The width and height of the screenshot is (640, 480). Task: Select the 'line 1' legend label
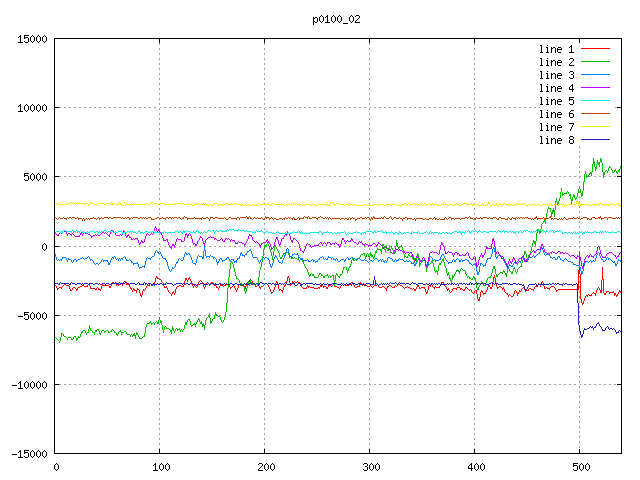pos(556,49)
